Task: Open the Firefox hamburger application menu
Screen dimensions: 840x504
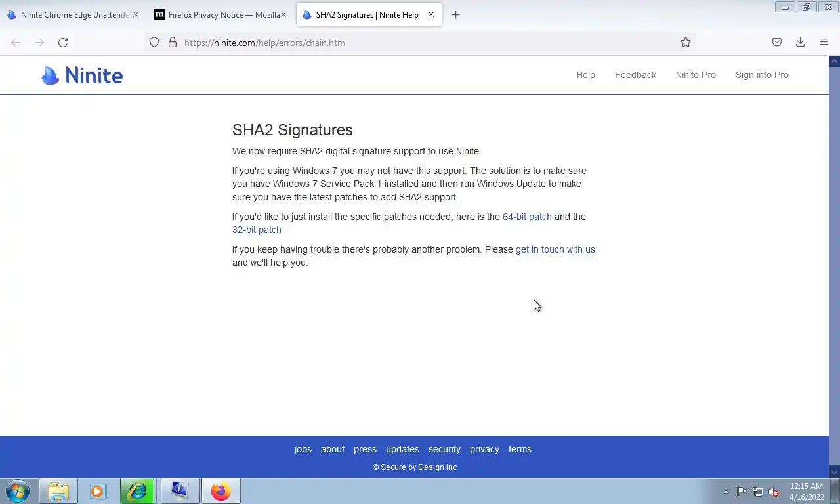Action: [824, 42]
